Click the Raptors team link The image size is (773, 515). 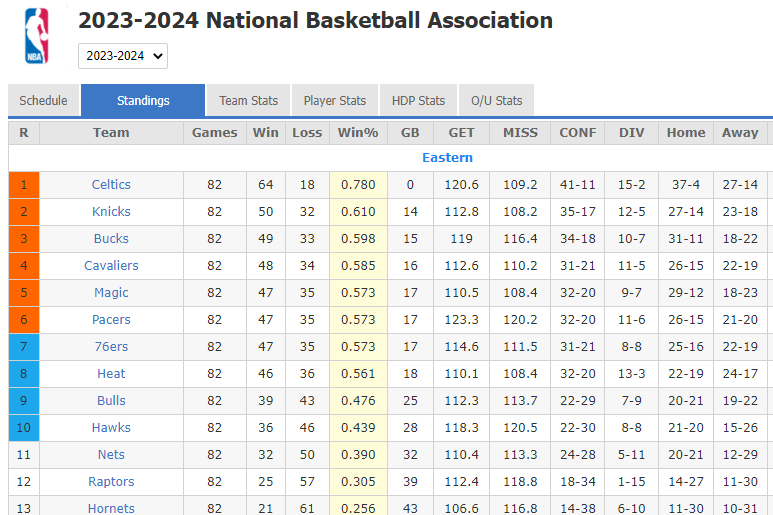coord(111,482)
